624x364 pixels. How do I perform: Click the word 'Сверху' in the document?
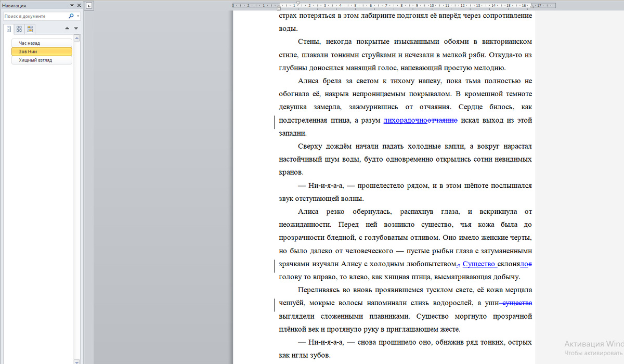(x=310, y=146)
